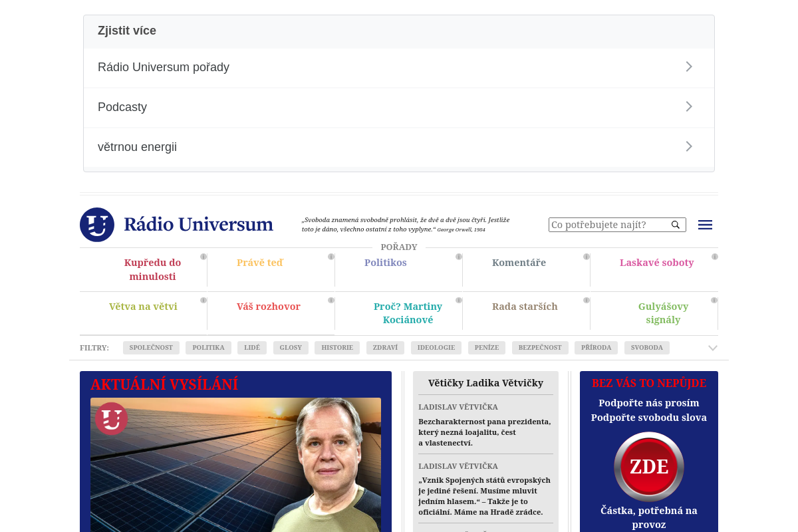Open the Politikos show
This screenshot has width=798, height=532.
coord(385,263)
